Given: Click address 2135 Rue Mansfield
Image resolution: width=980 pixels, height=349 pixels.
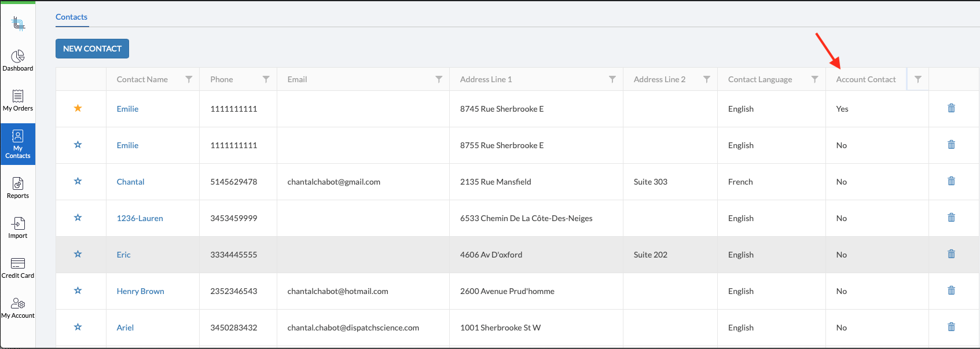Looking at the screenshot, I should [x=495, y=182].
